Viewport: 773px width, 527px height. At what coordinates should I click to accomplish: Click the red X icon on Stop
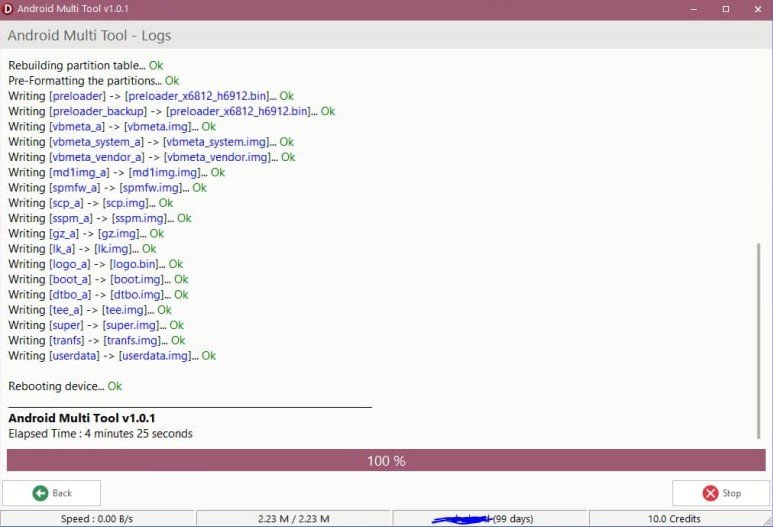[710, 493]
